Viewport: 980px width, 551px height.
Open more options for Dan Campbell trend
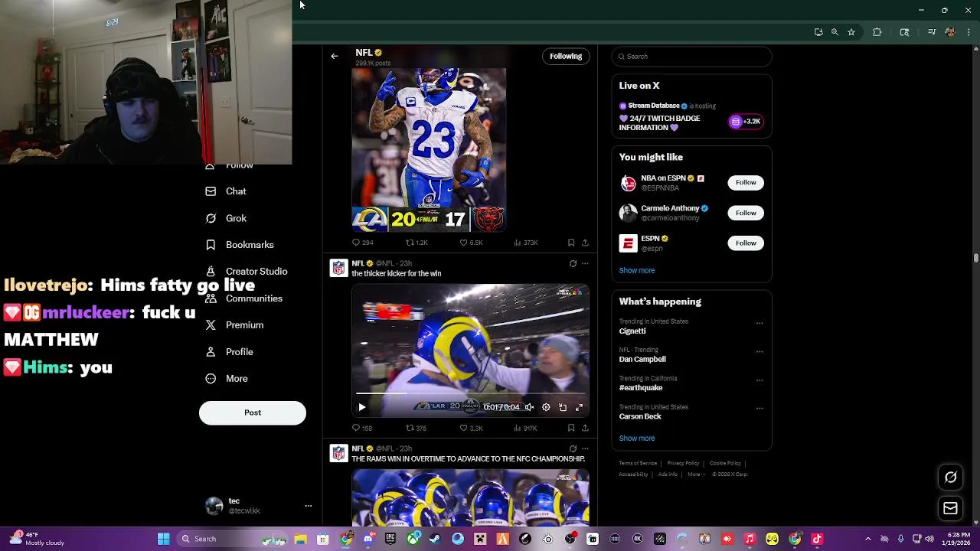(759, 352)
